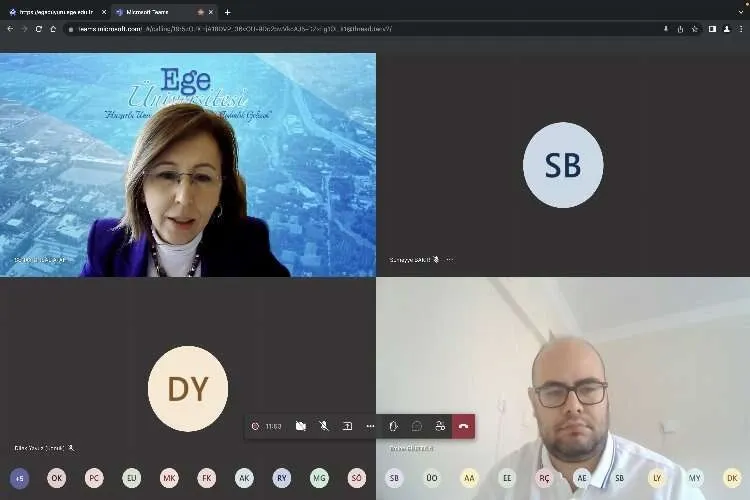Screen dimensions: 750x500
Task: Click the OK participant avatar in bottom strip
Action: 57,478
